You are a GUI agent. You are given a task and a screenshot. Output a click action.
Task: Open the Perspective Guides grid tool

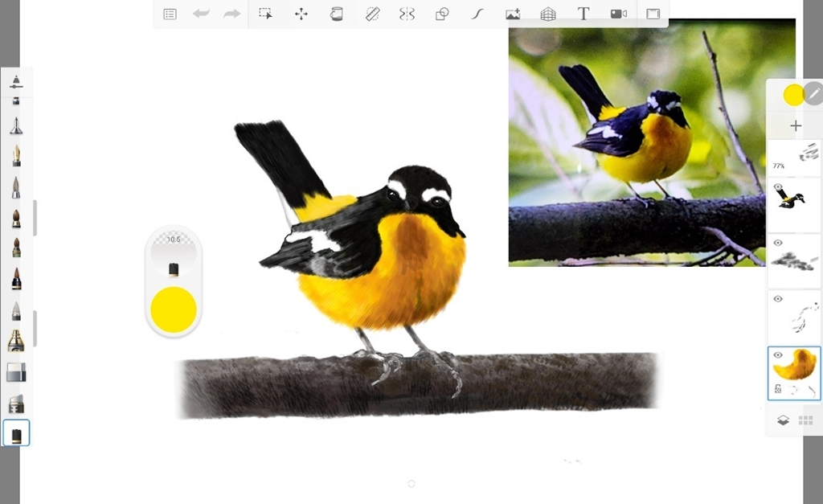548,14
